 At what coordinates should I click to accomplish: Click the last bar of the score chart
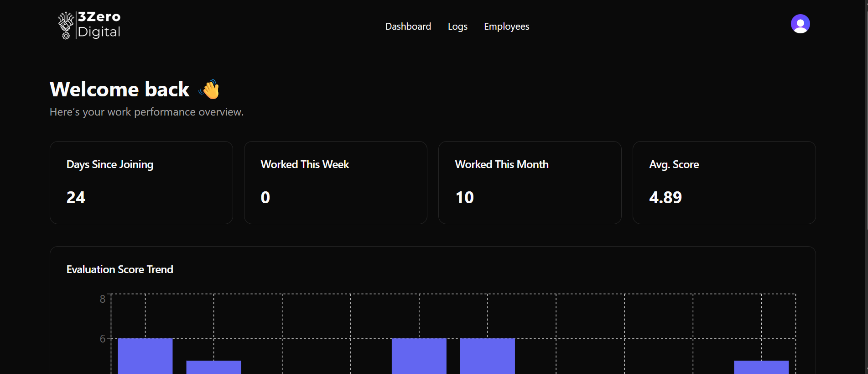pyautogui.click(x=761, y=367)
